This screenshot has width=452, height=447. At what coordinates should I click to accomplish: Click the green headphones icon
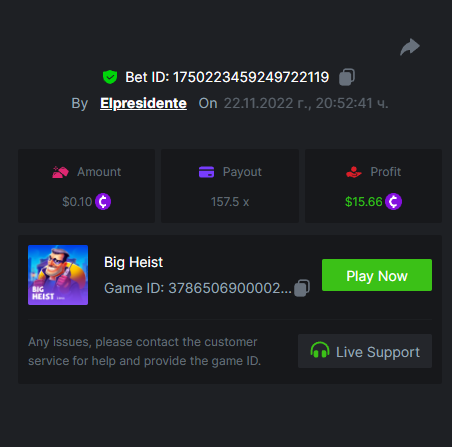(320, 351)
